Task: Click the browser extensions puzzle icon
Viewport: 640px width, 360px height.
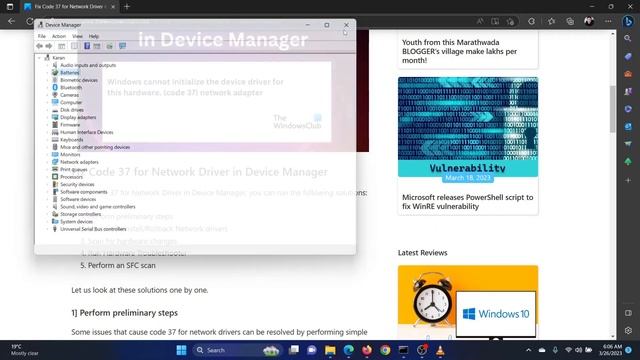Action: pyautogui.click(x=531, y=21)
